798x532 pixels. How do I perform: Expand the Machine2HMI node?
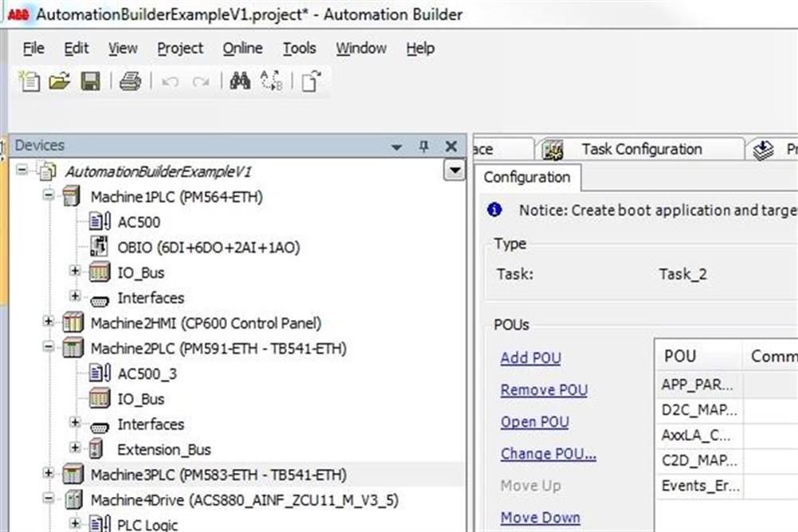tap(49, 321)
